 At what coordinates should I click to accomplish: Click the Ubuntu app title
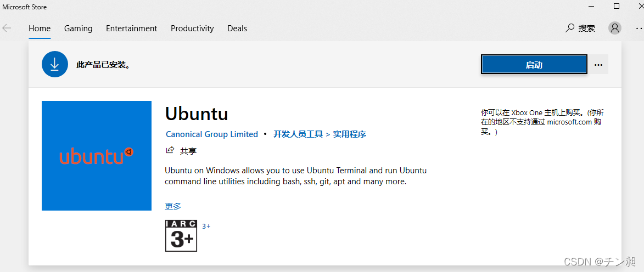pyautogui.click(x=197, y=114)
